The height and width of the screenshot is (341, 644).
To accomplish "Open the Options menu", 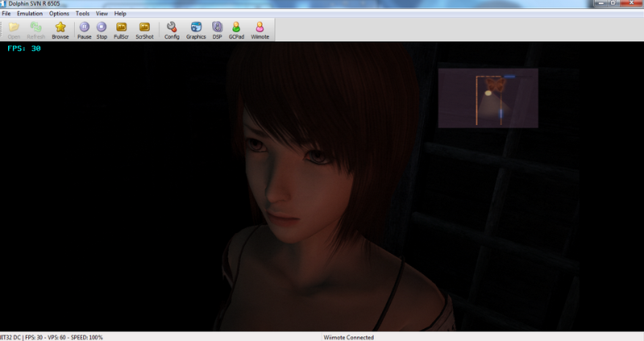I will tap(59, 14).
